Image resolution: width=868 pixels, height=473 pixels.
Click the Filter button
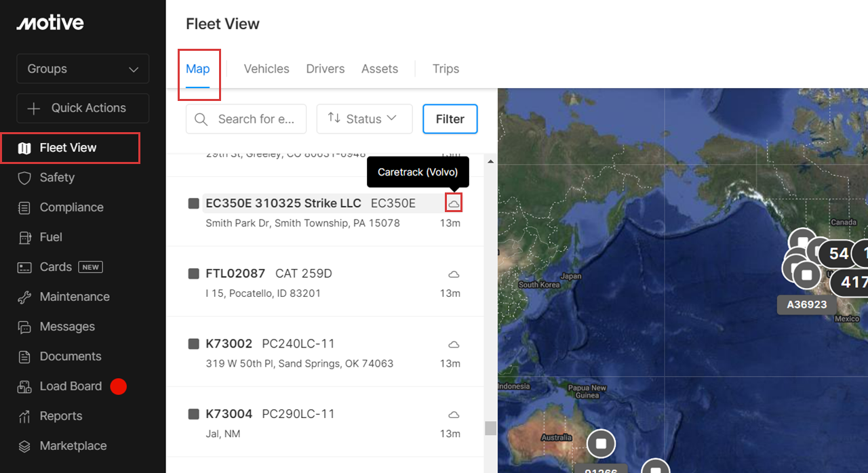click(450, 119)
